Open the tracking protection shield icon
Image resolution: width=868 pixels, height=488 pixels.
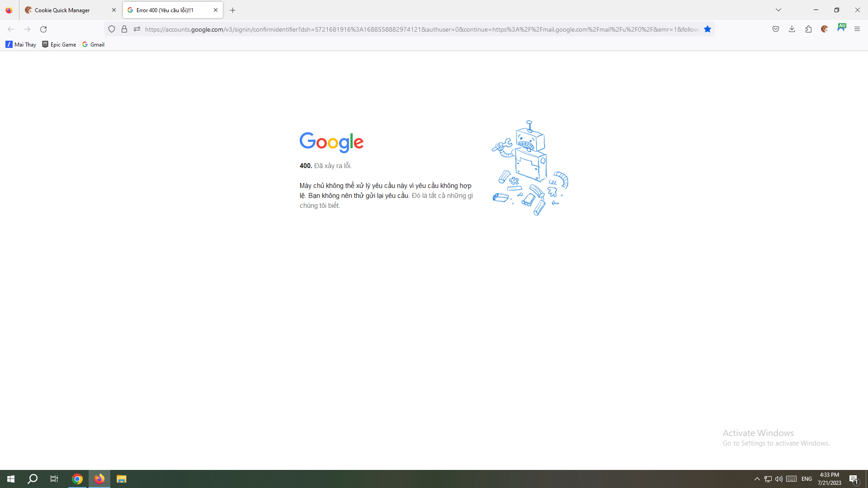pyautogui.click(x=112, y=29)
